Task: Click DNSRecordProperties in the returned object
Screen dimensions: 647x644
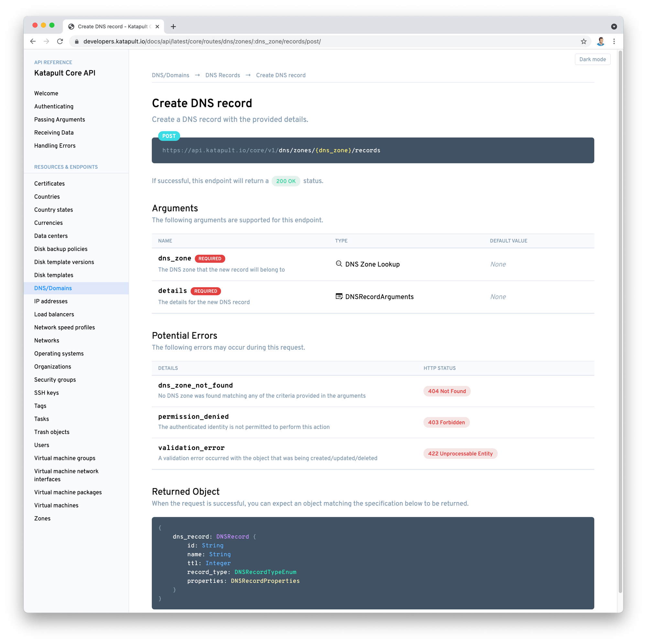Action: pyautogui.click(x=265, y=580)
